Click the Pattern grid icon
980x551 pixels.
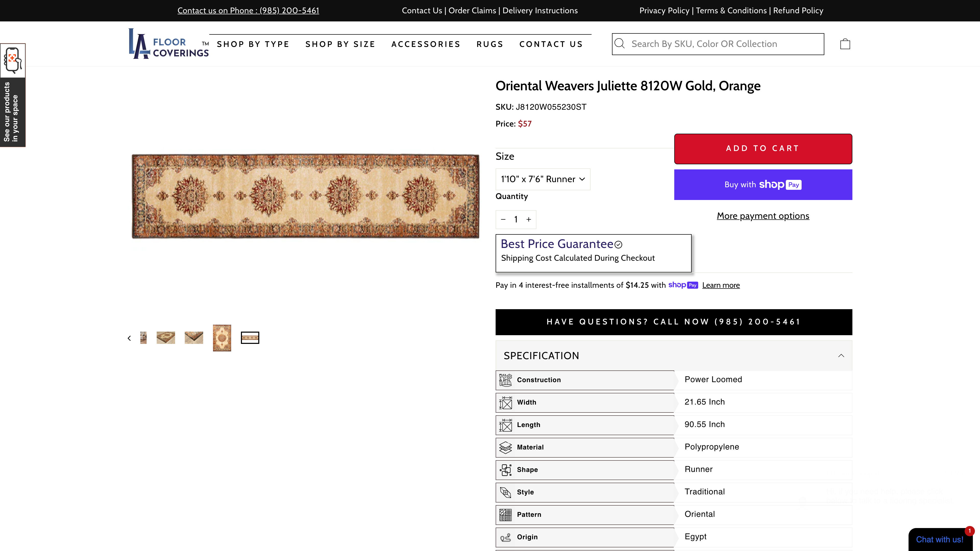click(x=505, y=515)
